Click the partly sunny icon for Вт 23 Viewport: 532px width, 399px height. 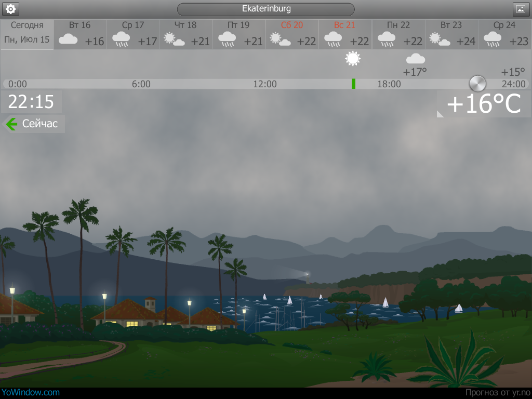pyautogui.click(x=440, y=39)
